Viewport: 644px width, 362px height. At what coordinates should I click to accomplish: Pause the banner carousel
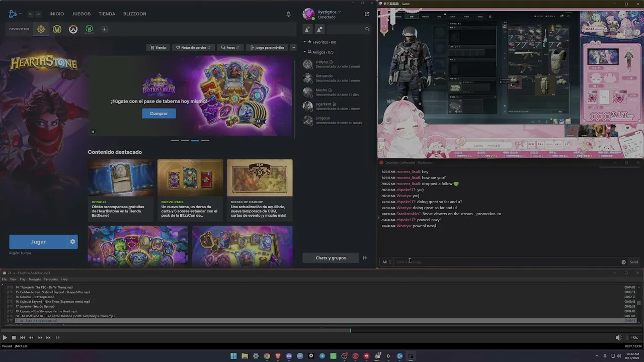click(x=93, y=132)
